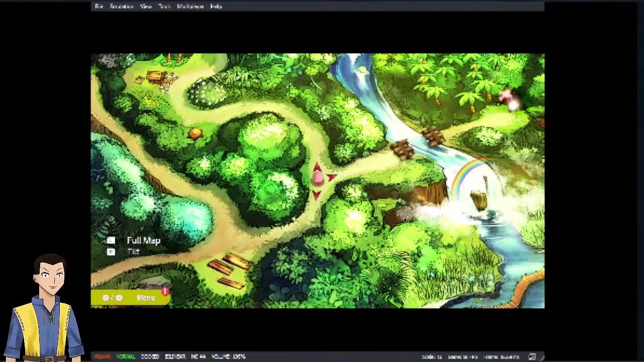
Task: Switch the BILINEAR filter in status bar
Action: [x=175, y=356]
